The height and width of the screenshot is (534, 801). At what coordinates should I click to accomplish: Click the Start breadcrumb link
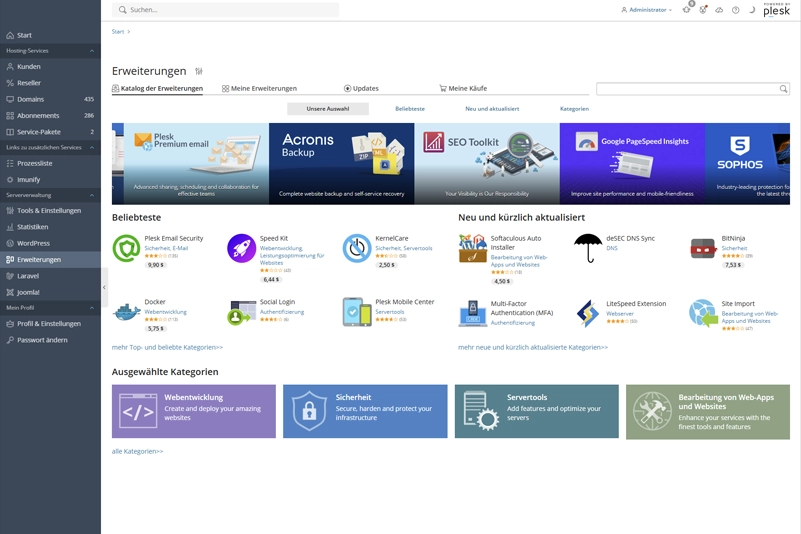click(117, 32)
